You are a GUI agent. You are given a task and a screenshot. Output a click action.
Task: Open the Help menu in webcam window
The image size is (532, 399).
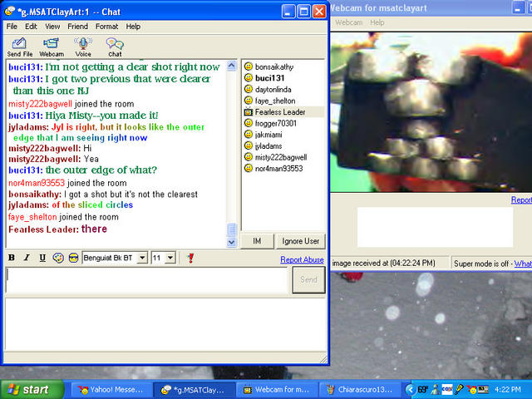pyautogui.click(x=377, y=22)
